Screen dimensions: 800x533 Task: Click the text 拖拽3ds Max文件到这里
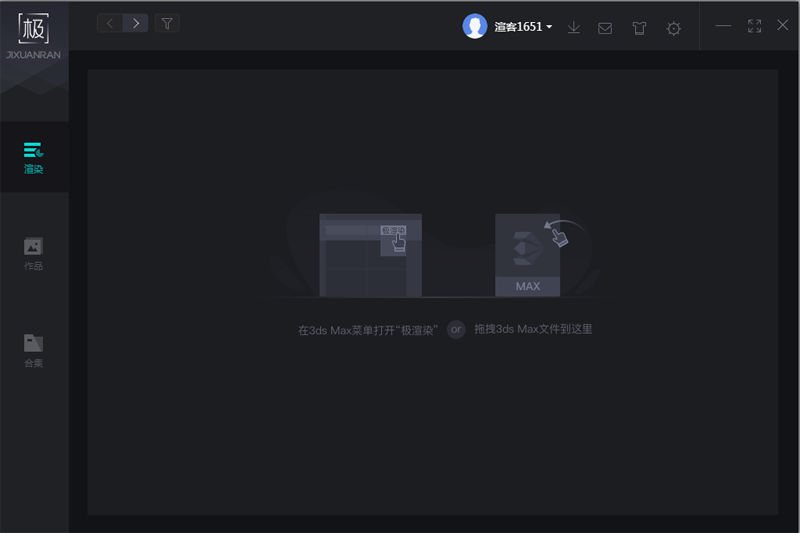point(533,329)
